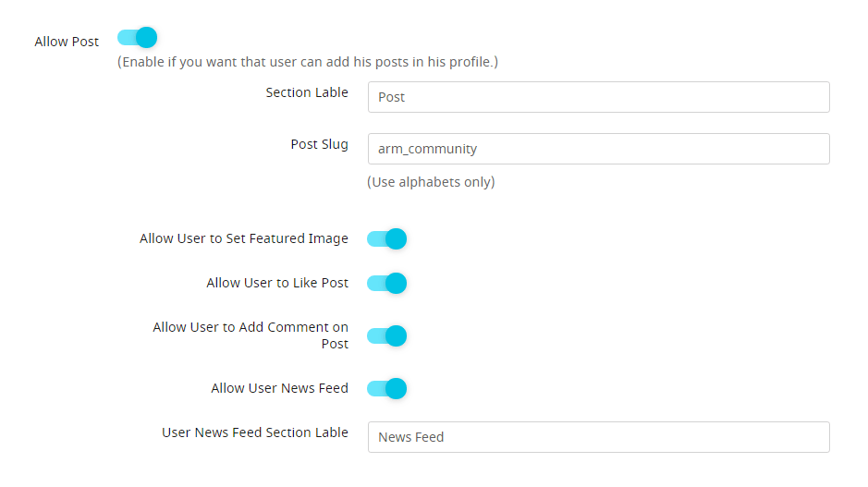Select the User News Feed Section Lable field

598,437
